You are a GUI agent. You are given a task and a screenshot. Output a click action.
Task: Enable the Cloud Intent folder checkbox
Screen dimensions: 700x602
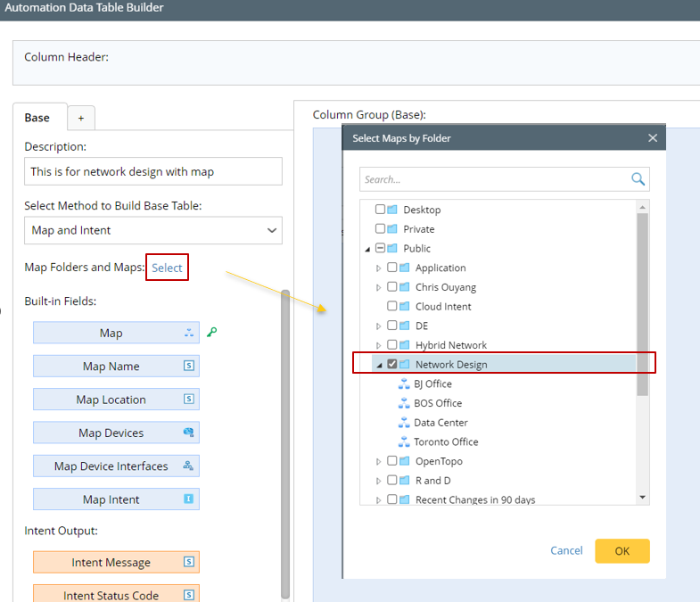(392, 306)
